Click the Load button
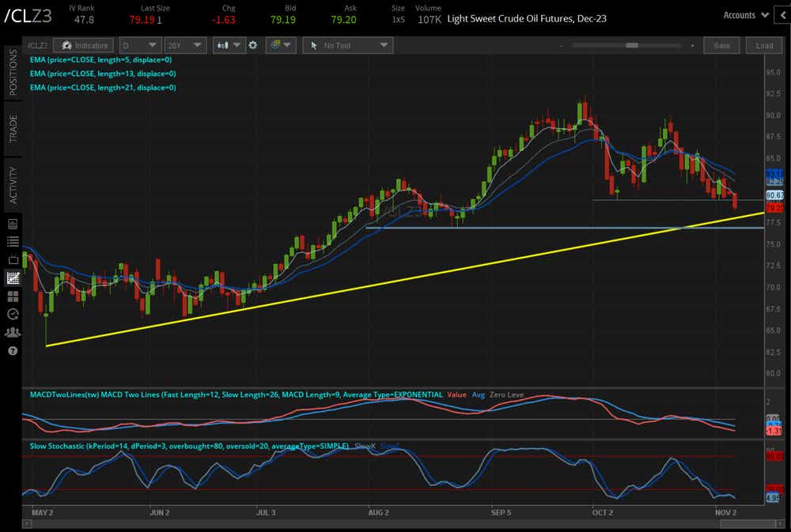791x532 pixels. click(763, 45)
